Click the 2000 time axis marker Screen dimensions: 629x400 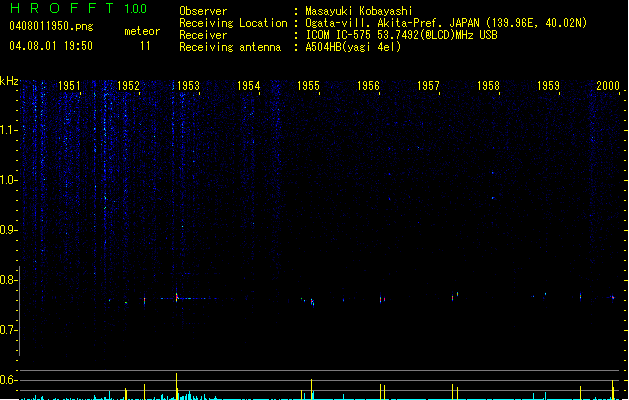pos(608,85)
